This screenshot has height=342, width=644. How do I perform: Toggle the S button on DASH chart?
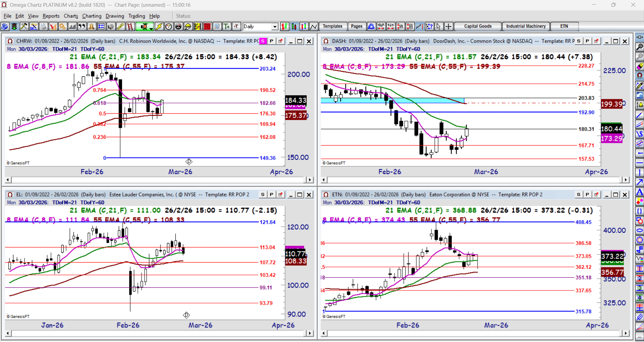click(x=579, y=41)
